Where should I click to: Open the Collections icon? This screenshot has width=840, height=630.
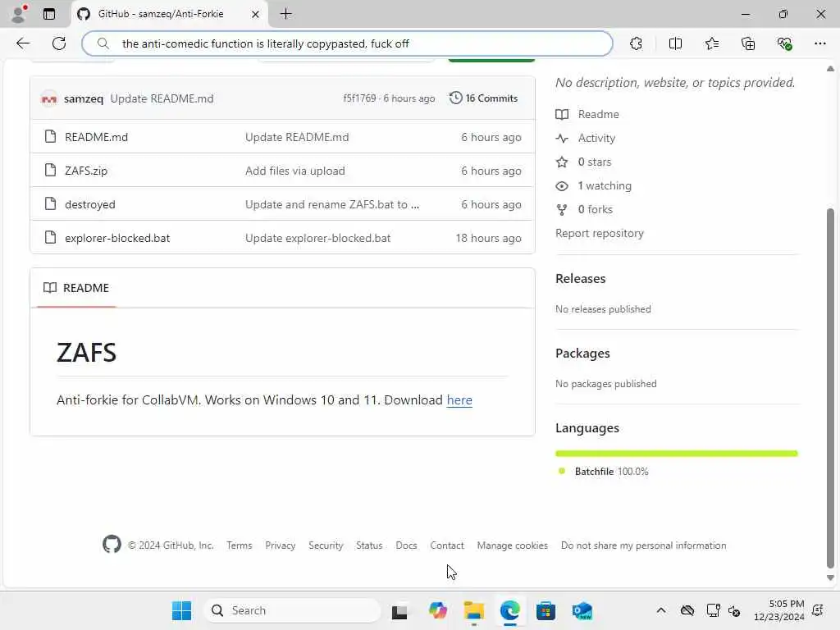pos(748,43)
